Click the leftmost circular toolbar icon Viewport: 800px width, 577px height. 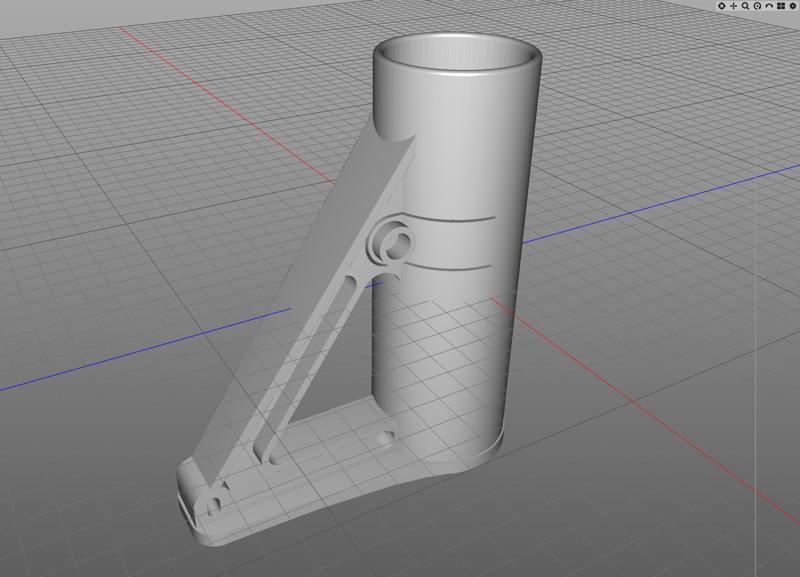721,6
